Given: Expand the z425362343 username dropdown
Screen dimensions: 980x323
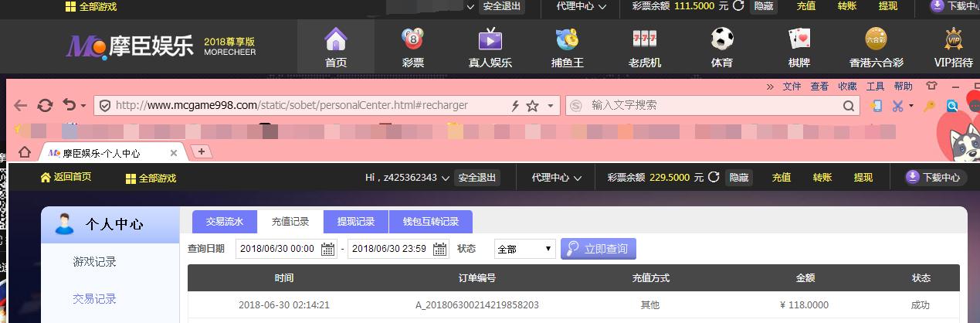Looking at the screenshot, I should tap(407, 178).
